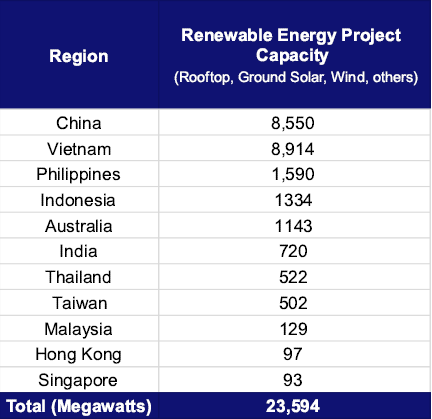Click the Philippines region cell
The height and width of the screenshot is (419, 432).
coord(78,174)
